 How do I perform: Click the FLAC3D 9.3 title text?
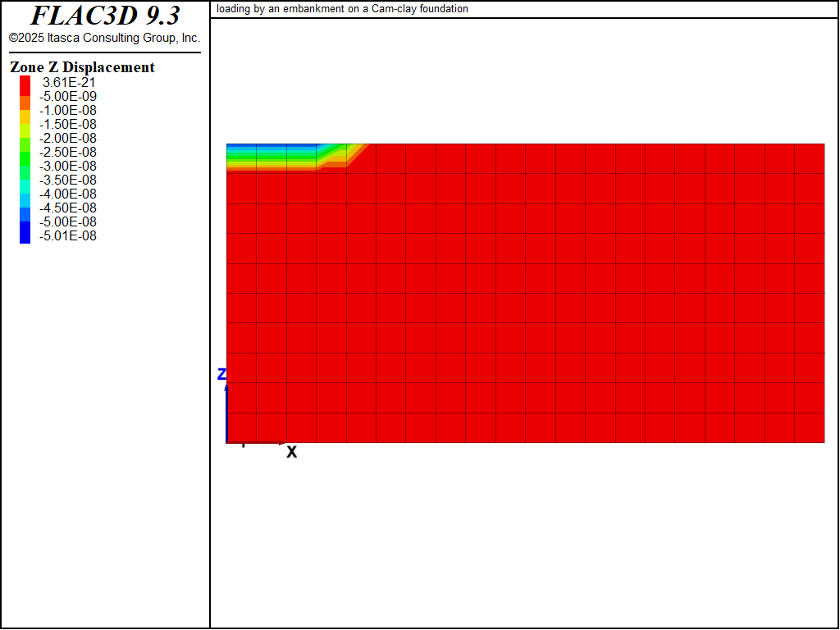click(105, 16)
